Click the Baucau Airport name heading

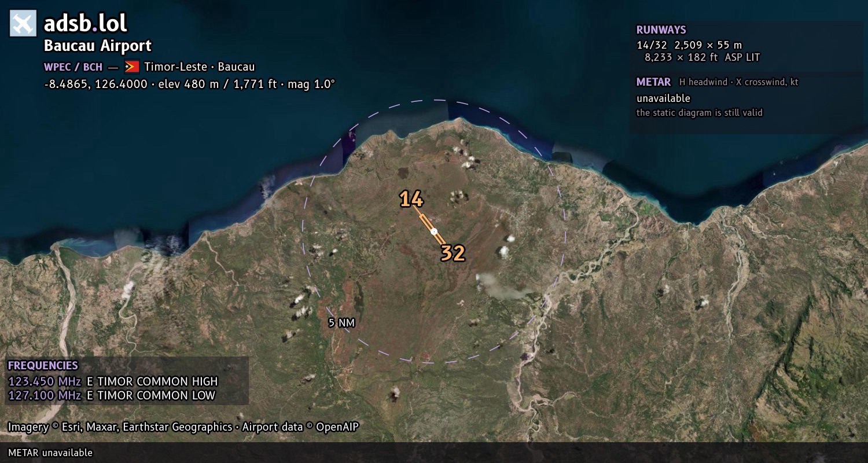coord(98,46)
